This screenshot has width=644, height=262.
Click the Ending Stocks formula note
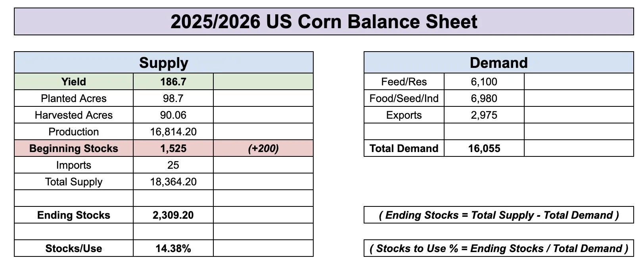499,215
